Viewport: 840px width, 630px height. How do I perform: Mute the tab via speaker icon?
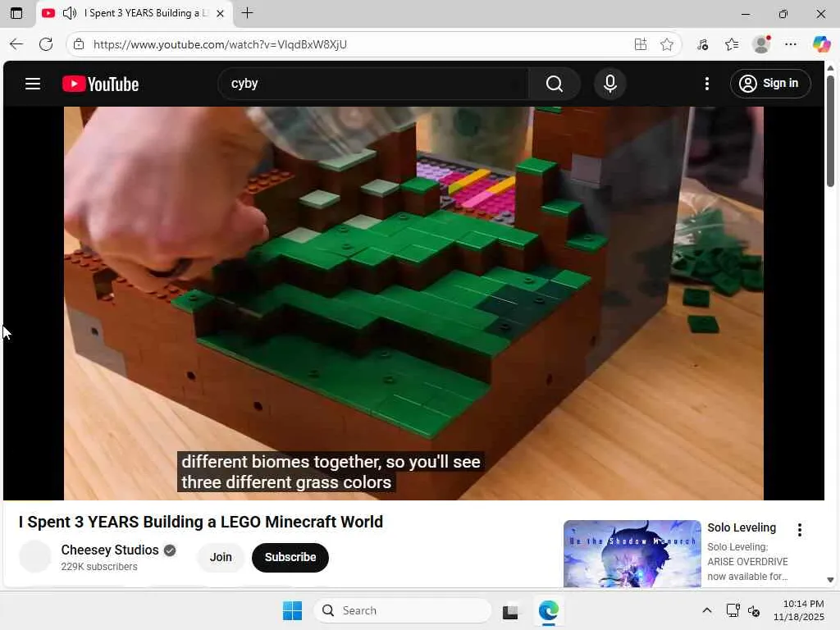70,13
